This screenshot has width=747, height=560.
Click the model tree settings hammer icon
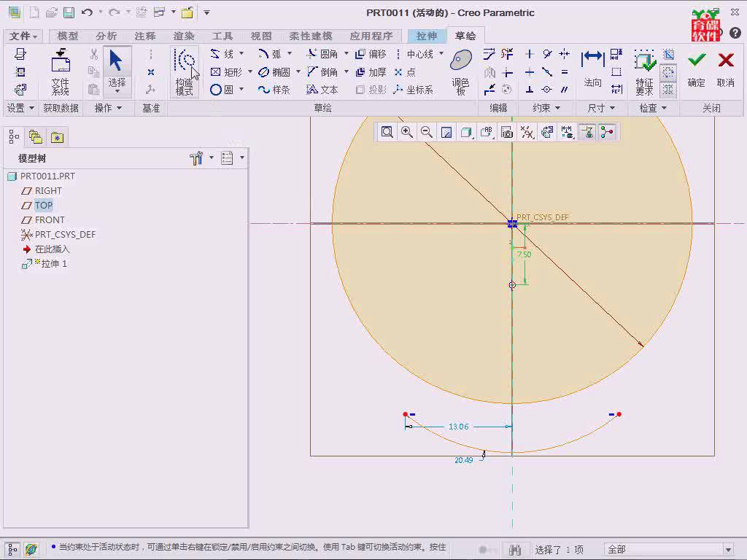(196, 158)
